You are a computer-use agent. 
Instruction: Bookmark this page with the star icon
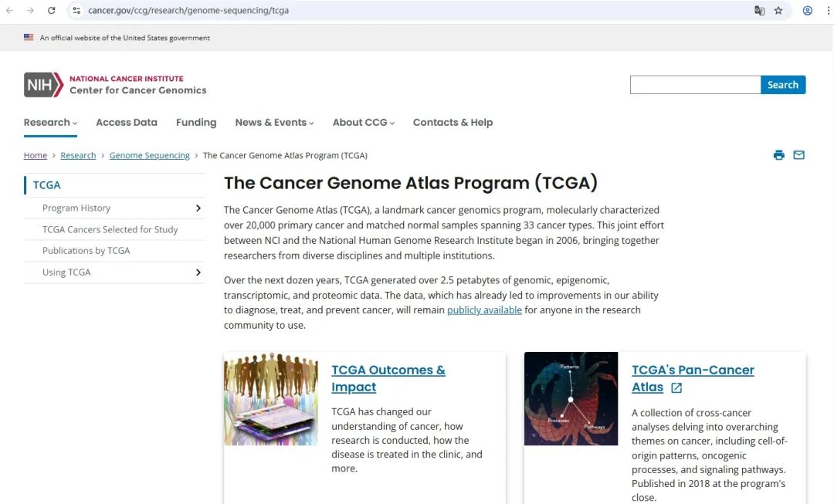click(x=780, y=10)
